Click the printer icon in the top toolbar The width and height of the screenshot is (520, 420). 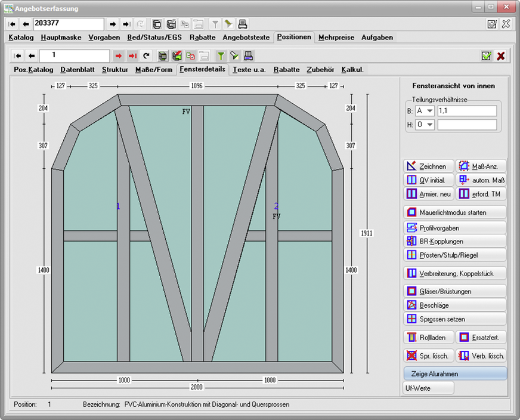point(243,24)
